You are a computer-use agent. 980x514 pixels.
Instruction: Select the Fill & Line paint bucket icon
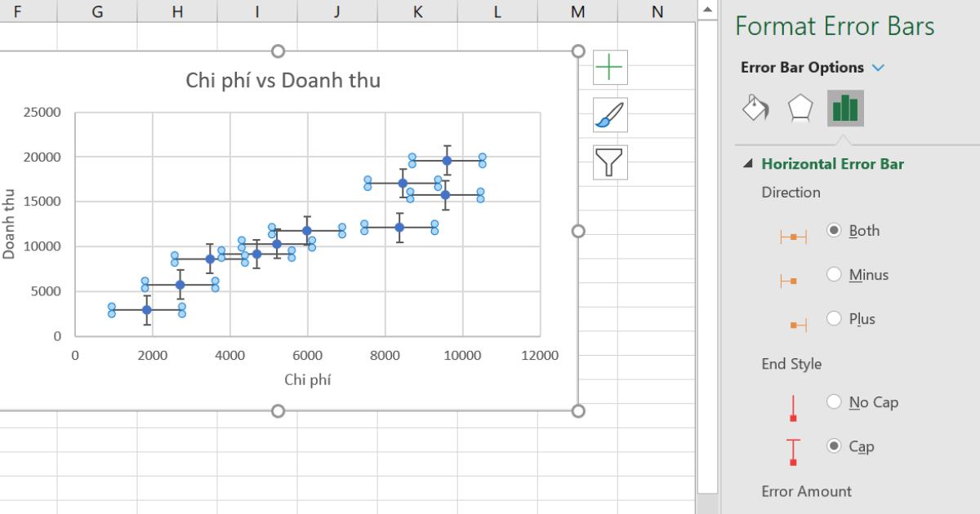point(755,107)
